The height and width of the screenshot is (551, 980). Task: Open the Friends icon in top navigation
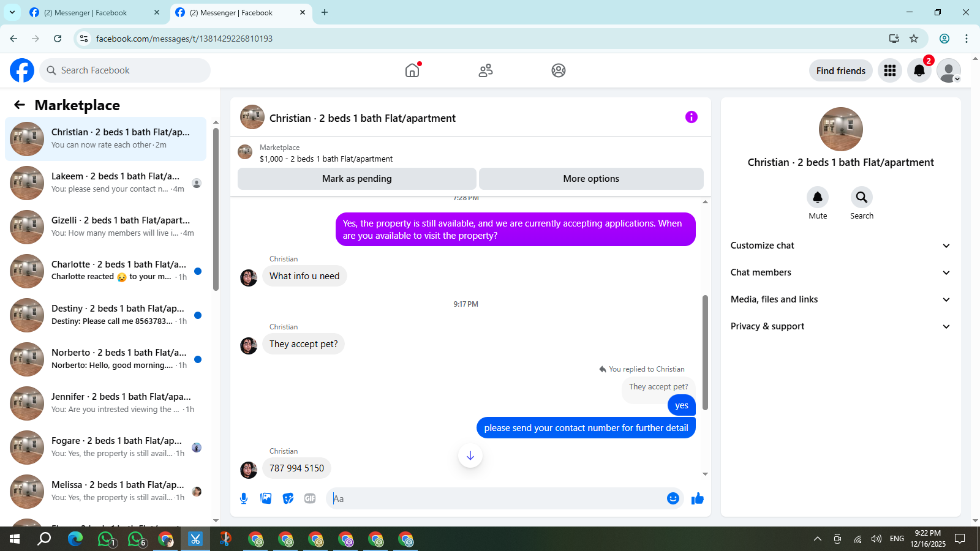(486, 70)
